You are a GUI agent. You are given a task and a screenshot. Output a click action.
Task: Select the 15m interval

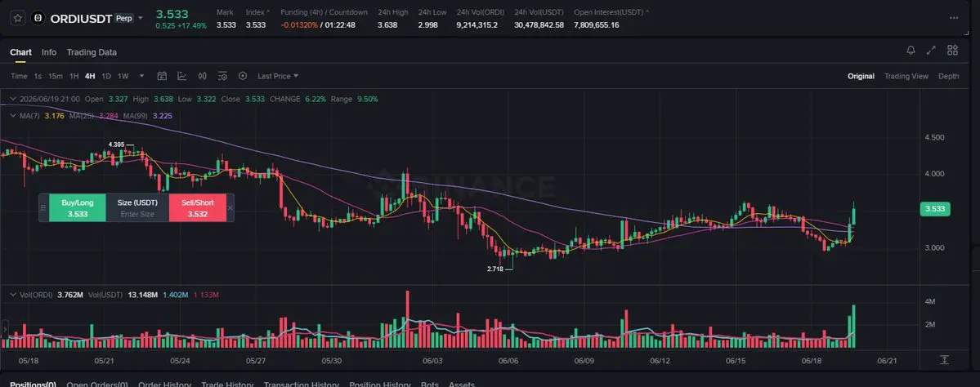56,76
